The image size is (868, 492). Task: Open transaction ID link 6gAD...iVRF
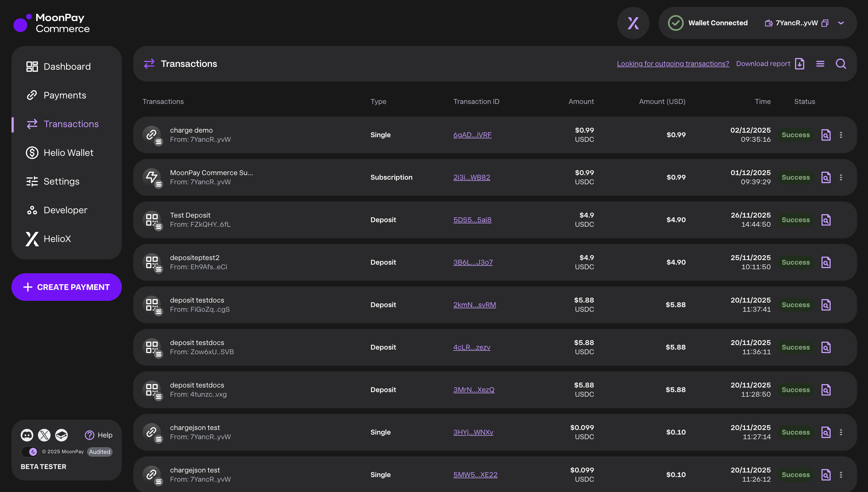(472, 135)
